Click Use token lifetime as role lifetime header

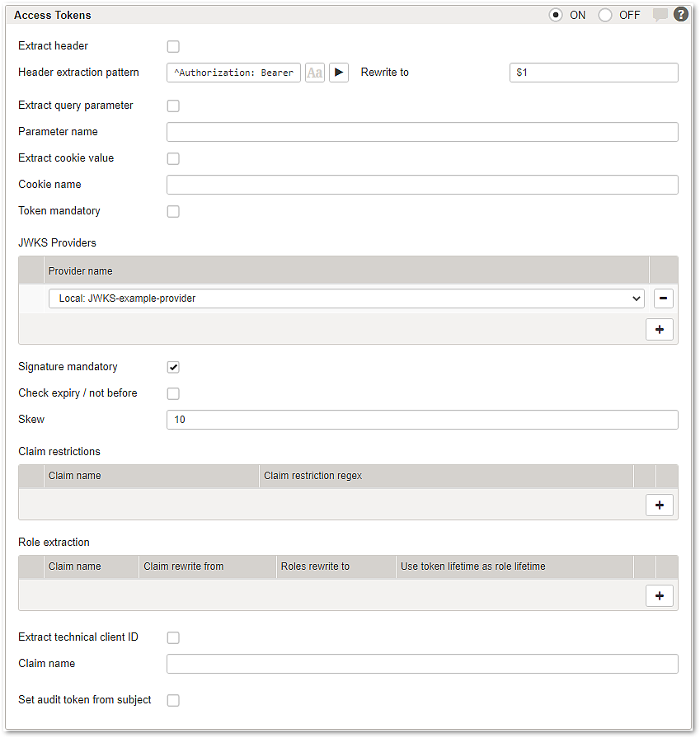(514, 566)
